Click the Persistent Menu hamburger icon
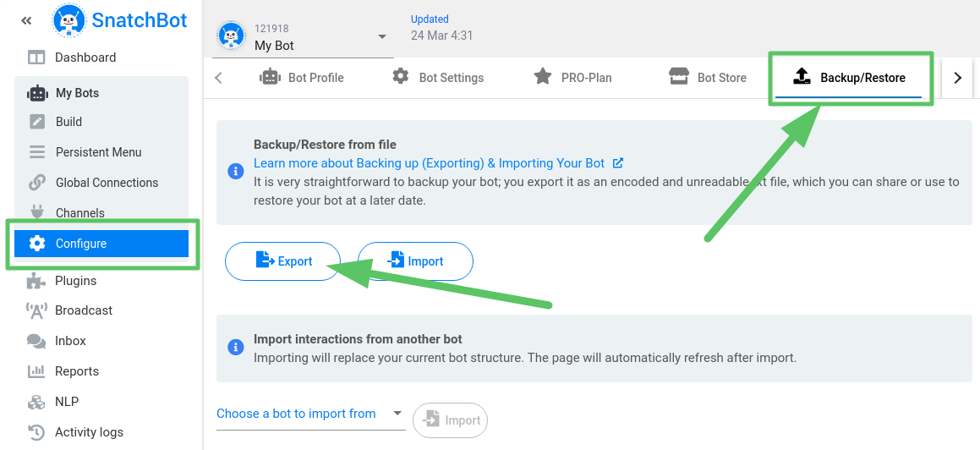This screenshot has width=980, height=450. [x=37, y=152]
